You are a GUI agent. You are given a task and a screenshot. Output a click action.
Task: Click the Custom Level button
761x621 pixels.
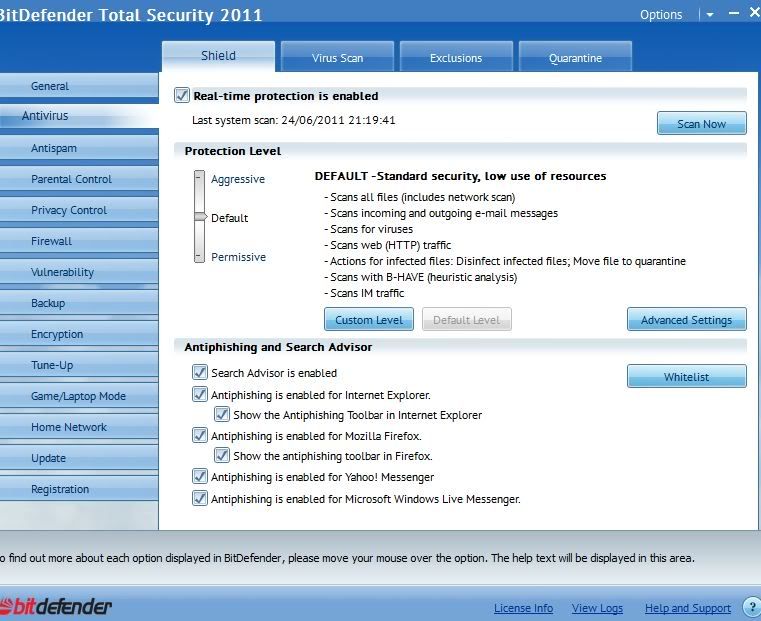(x=369, y=319)
